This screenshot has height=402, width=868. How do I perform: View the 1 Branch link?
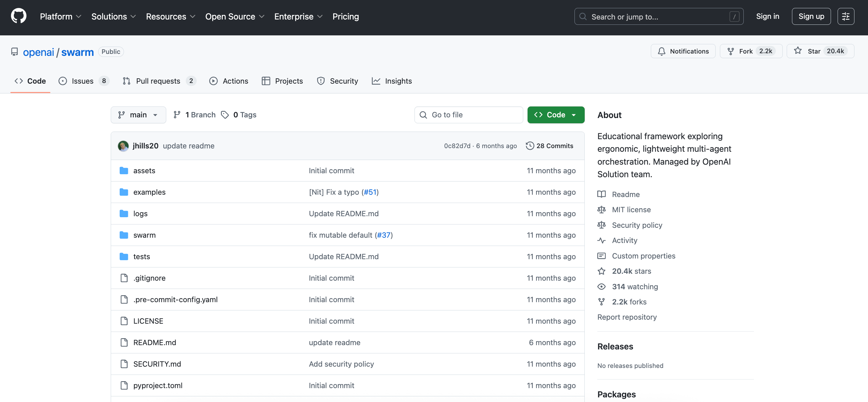point(194,115)
